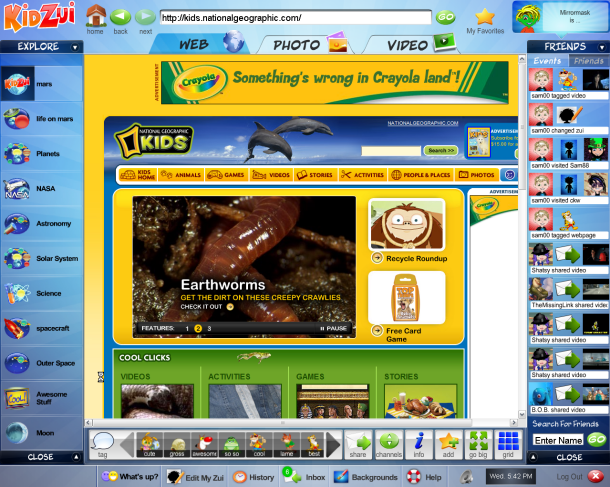Click the web address field

click(x=296, y=18)
